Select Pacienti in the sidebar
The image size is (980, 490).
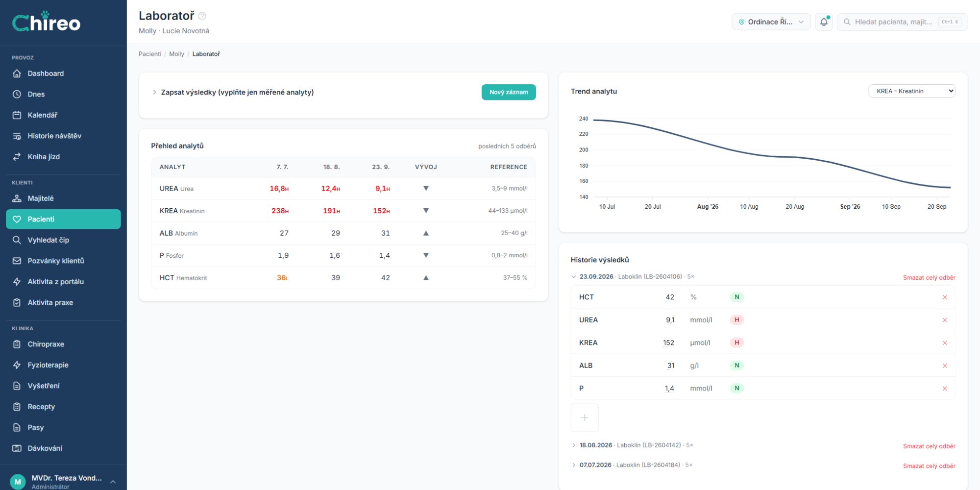(63, 219)
